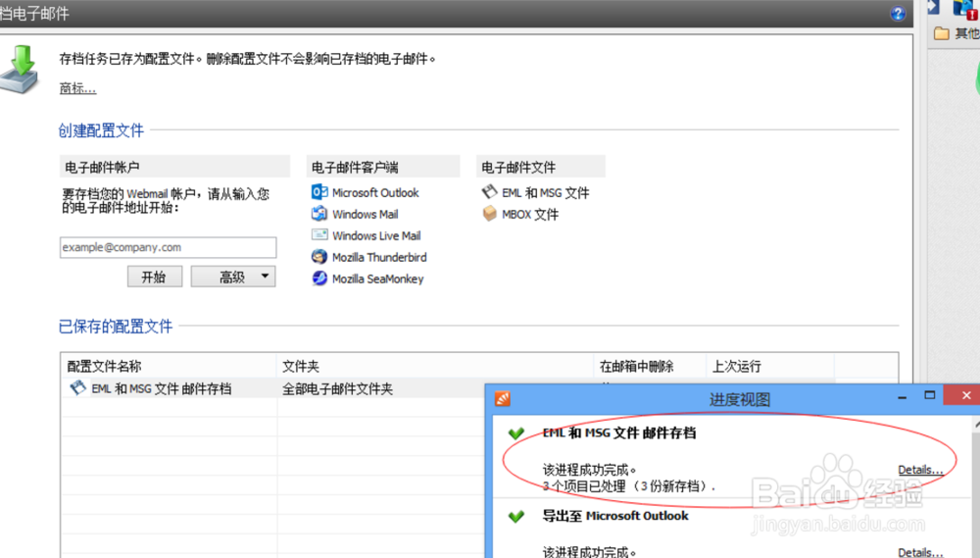The image size is (980, 558).
Task: Click the green check beside EML 和 MSG 文件 邮件存档
Action: point(516,432)
